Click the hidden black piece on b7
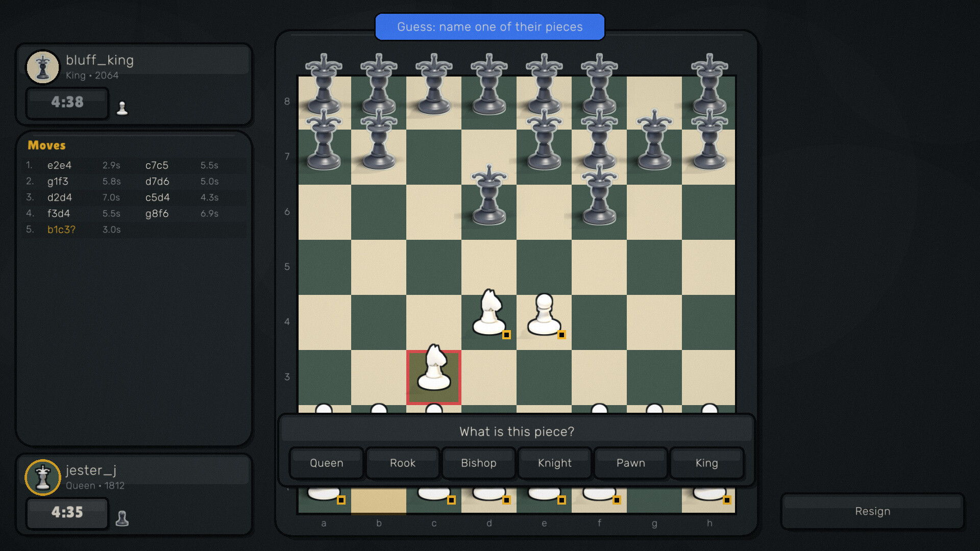Viewport: 980px width, 551px height. 379,140
